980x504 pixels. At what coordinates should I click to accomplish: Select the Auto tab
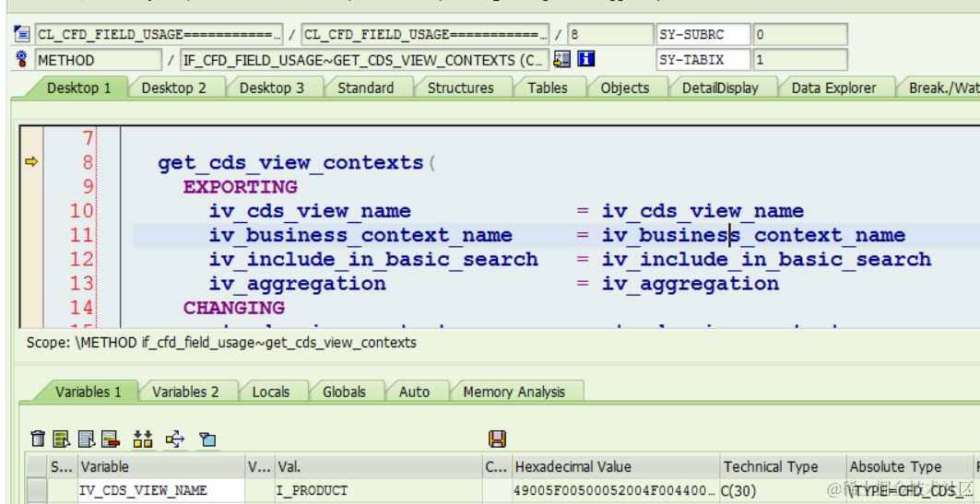point(414,393)
